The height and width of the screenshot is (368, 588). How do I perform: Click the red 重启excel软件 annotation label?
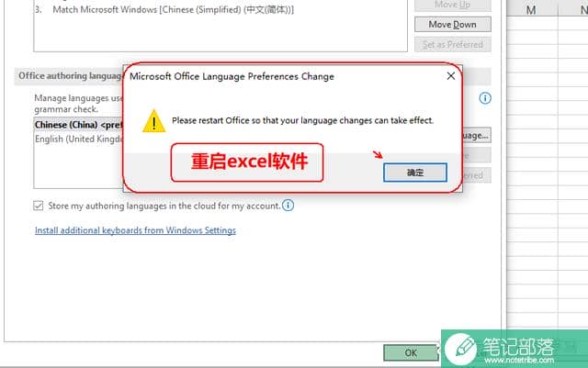tap(247, 162)
